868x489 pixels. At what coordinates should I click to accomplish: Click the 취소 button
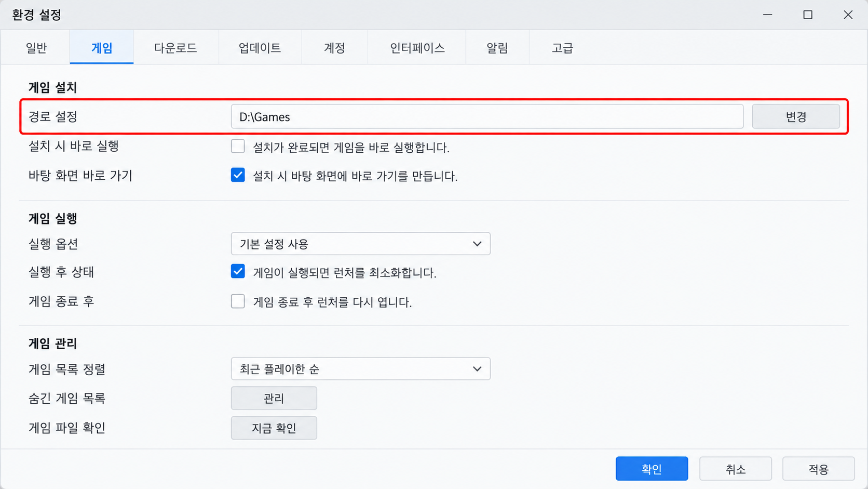click(x=735, y=469)
